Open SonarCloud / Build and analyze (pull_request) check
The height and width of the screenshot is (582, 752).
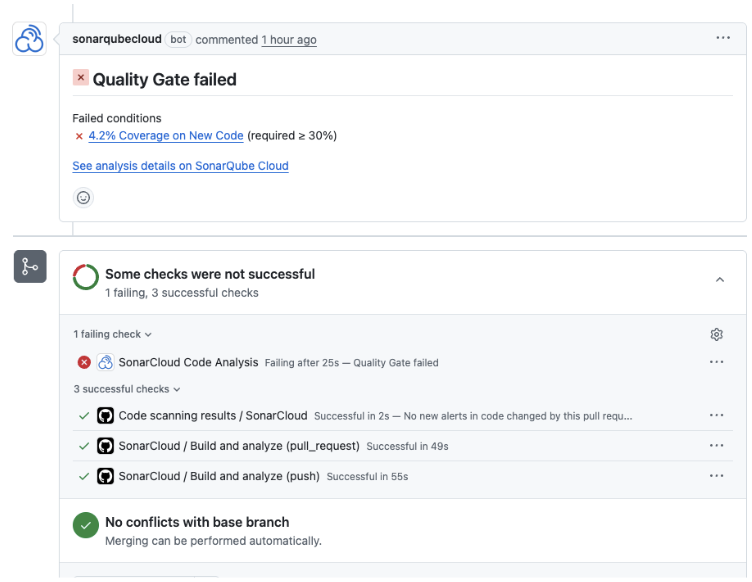tap(239, 445)
